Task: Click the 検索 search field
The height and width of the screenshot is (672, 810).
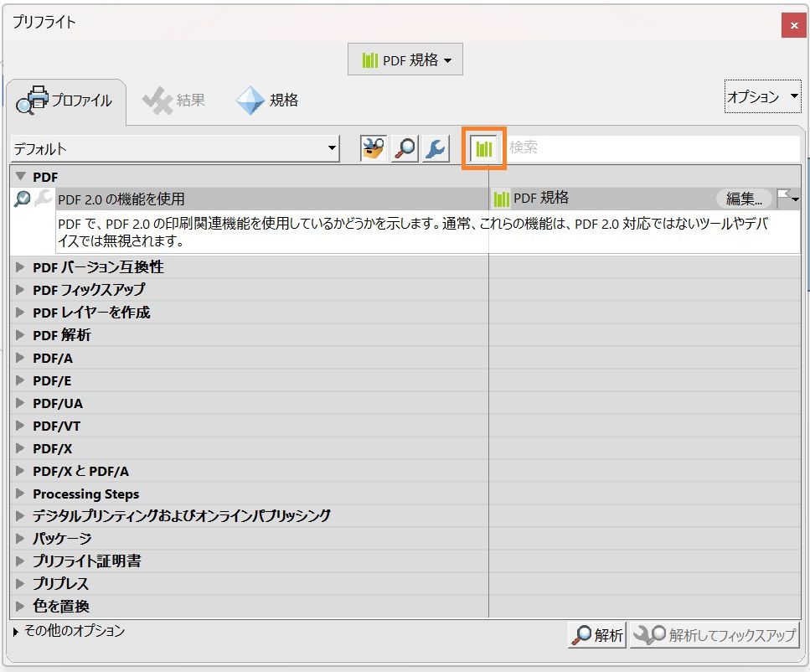Action: tap(653, 147)
